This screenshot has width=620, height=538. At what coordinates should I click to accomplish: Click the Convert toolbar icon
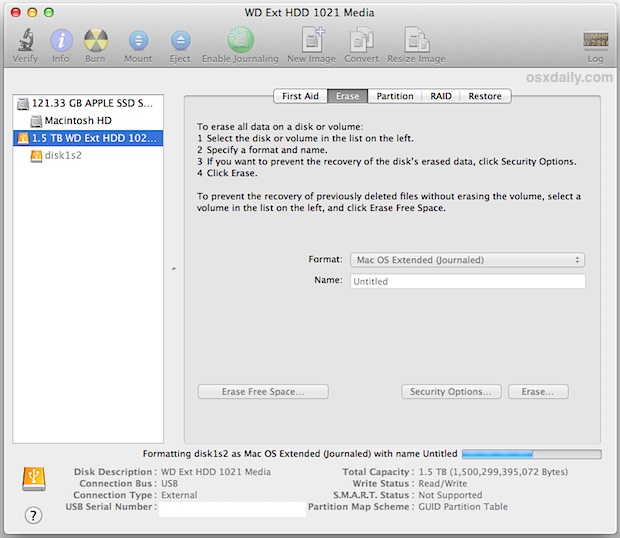pos(361,40)
